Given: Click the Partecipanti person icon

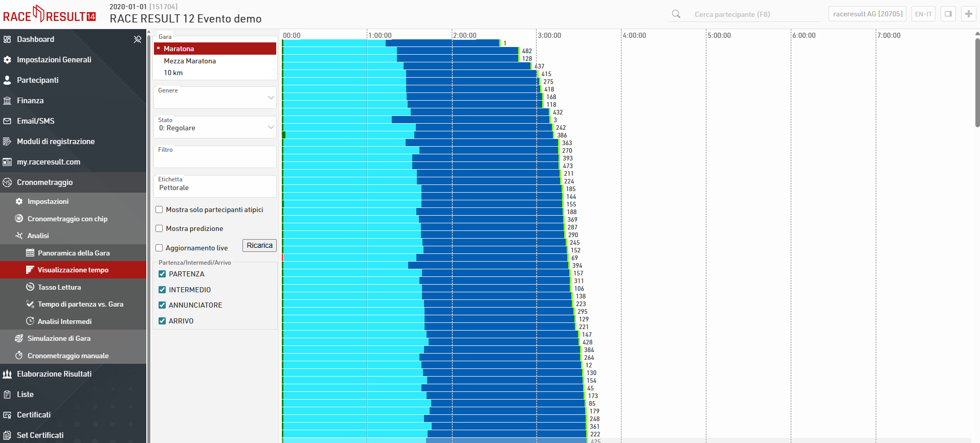Looking at the screenshot, I should [x=7, y=80].
